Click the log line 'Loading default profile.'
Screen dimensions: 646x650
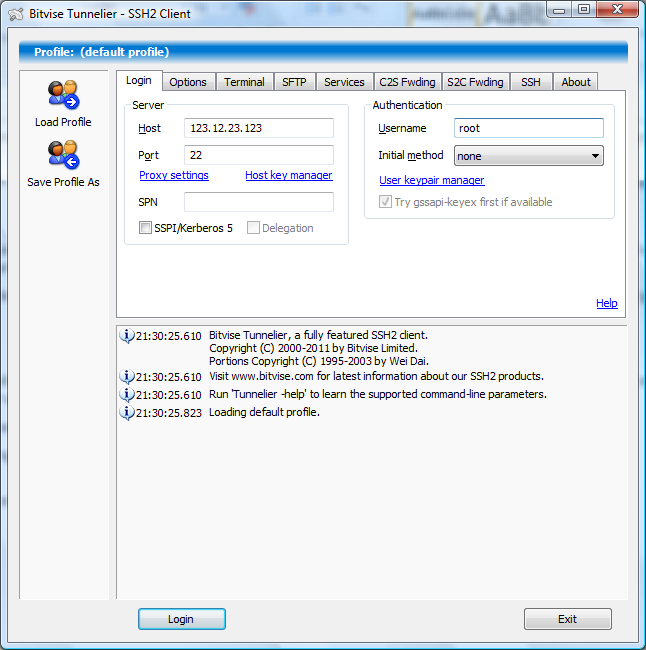[264, 412]
